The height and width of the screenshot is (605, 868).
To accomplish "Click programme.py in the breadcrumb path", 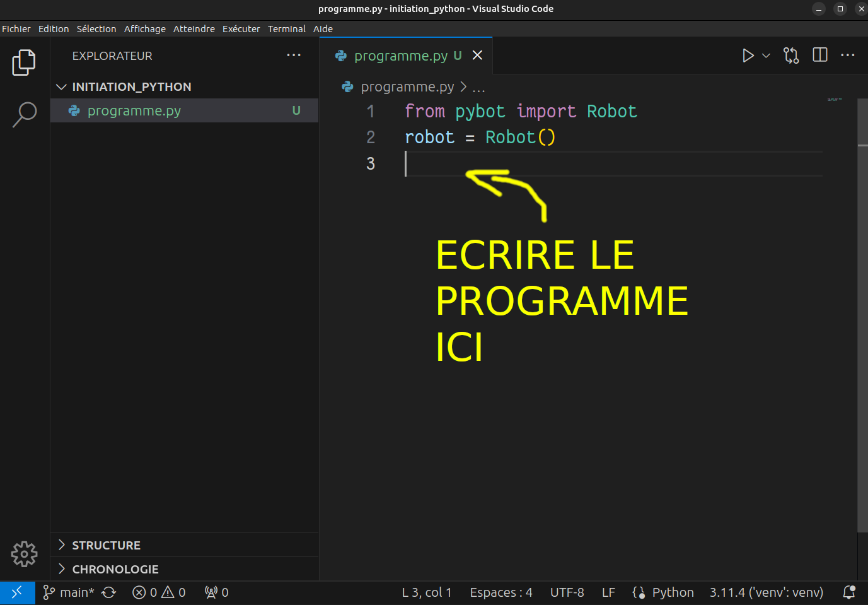I will coord(407,86).
